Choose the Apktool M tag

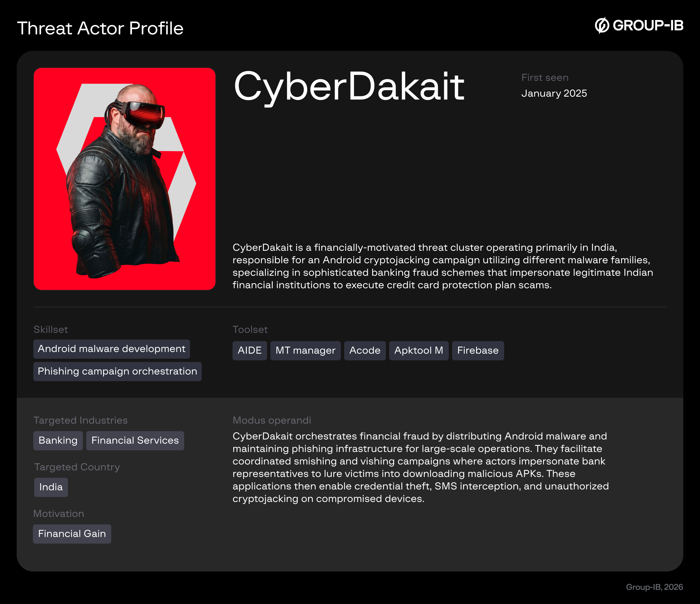419,351
